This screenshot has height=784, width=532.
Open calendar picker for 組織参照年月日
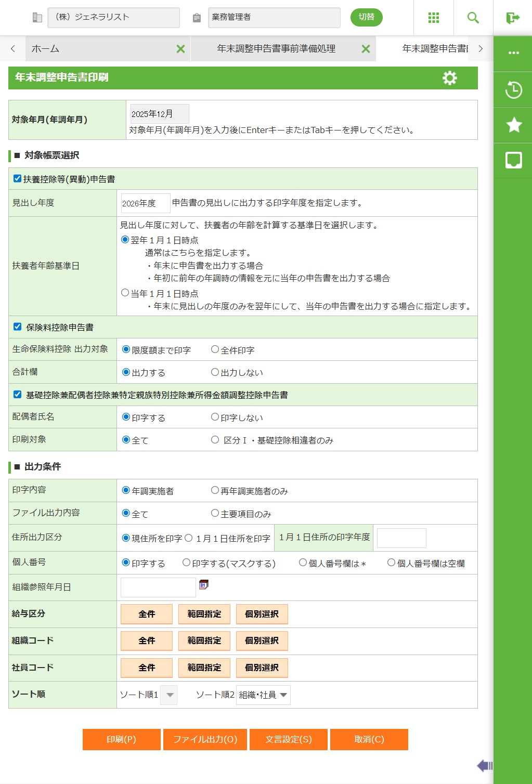203,585
